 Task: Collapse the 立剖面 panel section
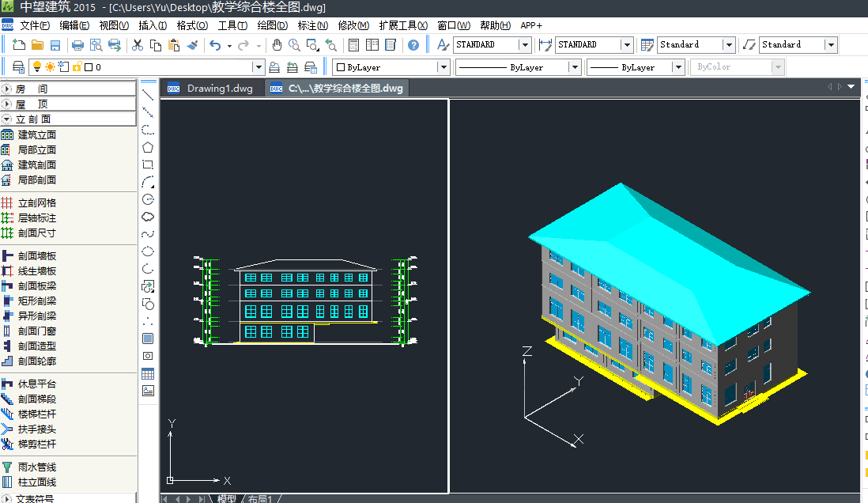[7, 119]
